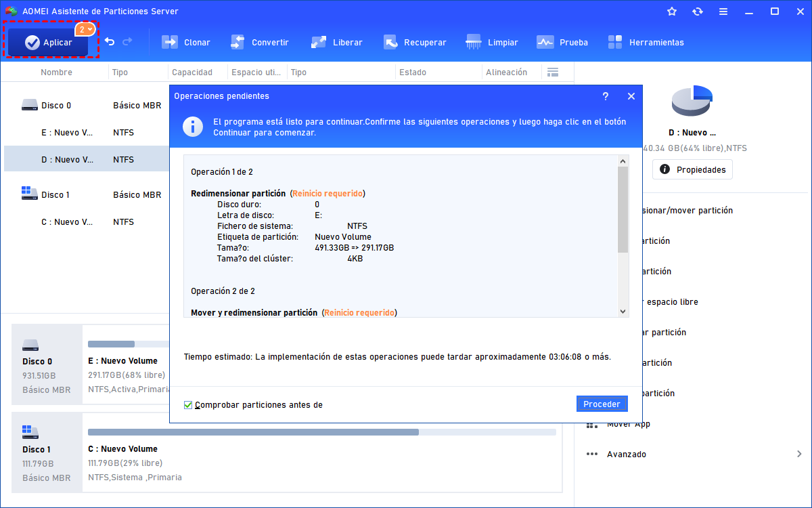This screenshot has height=508, width=812.
Task: Expand the Avanzado section
Action: [x=799, y=454]
